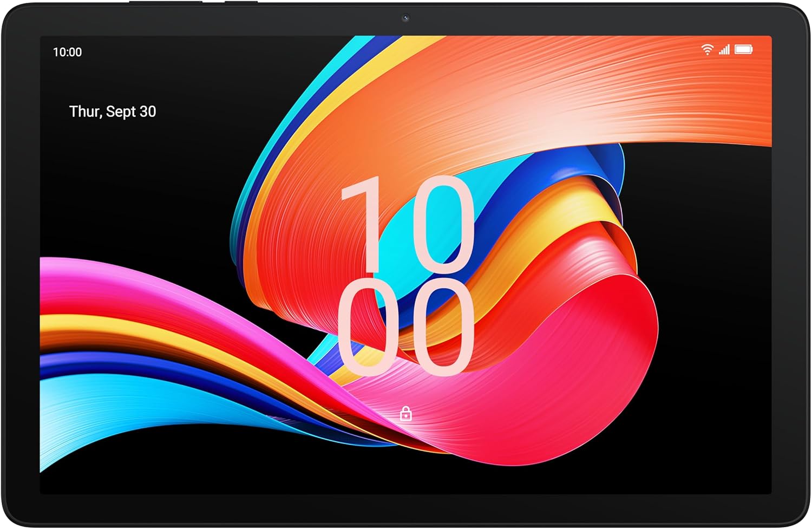
Task: Tap the cellular signal icon
Action: [724, 50]
